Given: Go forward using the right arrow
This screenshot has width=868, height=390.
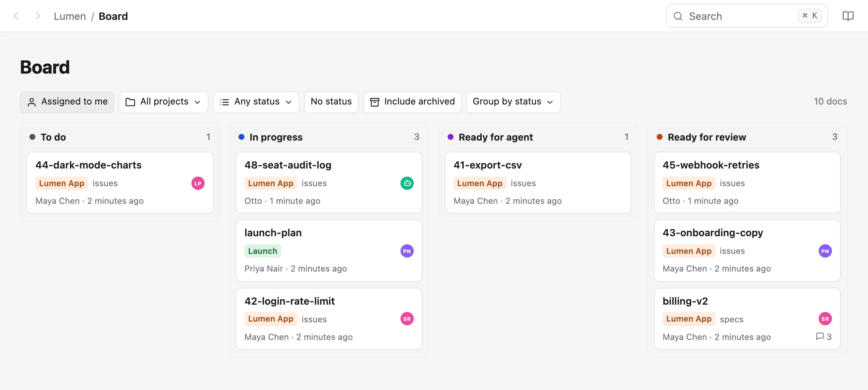Looking at the screenshot, I should tap(37, 16).
